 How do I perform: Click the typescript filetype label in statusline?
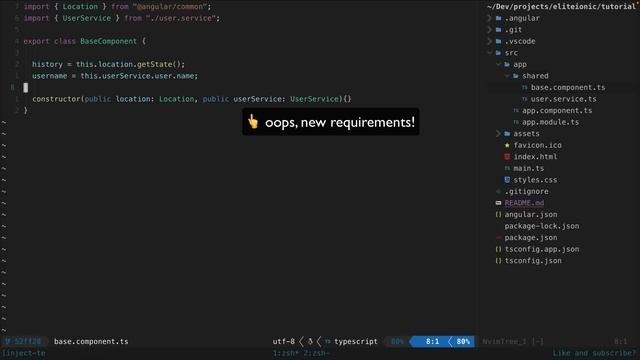pyautogui.click(x=356, y=342)
